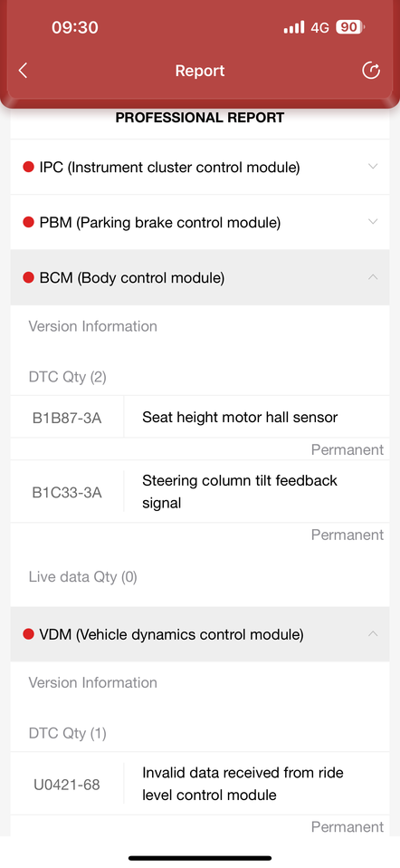Expand the IPC module chevron
The height and width of the screenshot is (868, 400).
[373, 167]
